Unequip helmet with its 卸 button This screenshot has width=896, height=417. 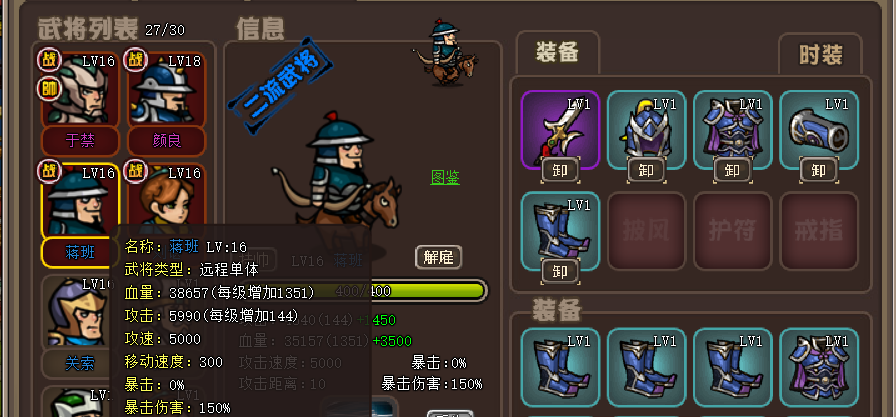[646, 170]
